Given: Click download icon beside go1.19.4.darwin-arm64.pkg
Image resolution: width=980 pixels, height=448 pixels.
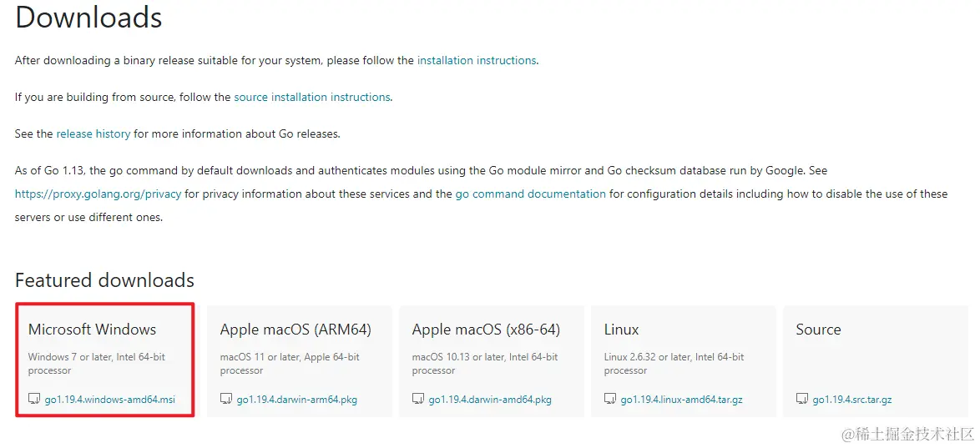Looking at the screenshot, I should (x=226, y=399).
